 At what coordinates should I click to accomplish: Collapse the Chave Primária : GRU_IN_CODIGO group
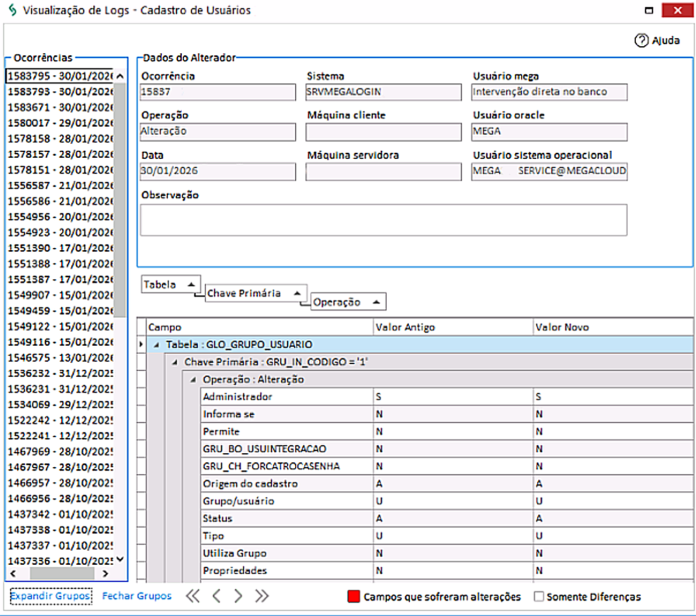175,362
